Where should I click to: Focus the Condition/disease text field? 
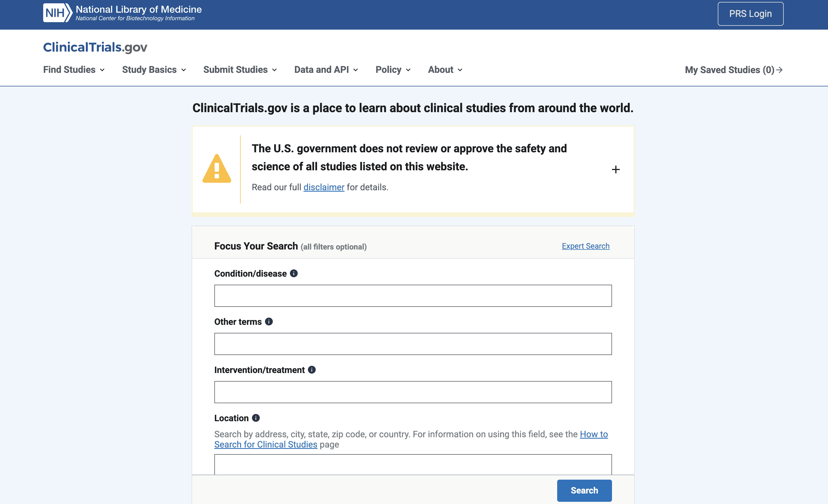pos(413,296)
